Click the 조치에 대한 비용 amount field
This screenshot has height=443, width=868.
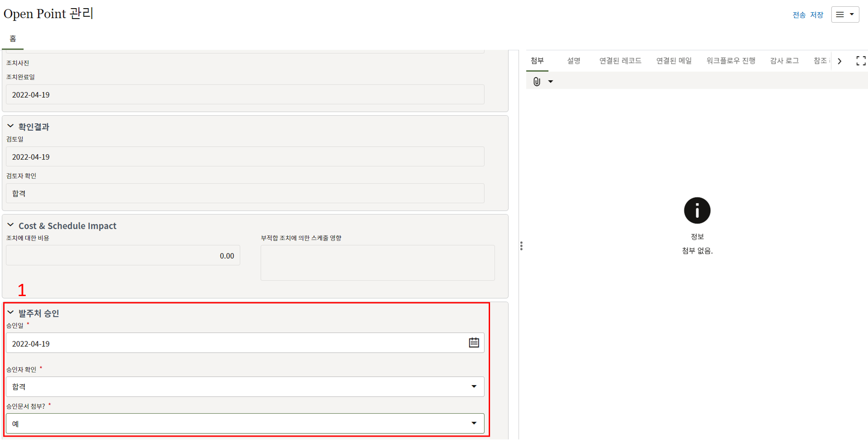(123, 255)
